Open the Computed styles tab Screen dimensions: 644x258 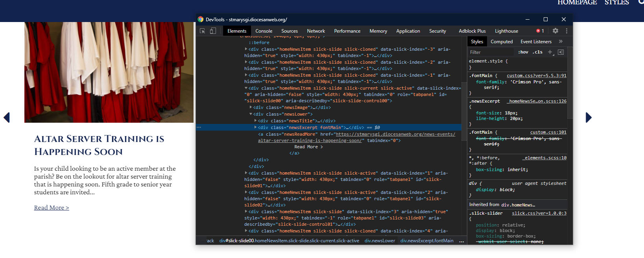pyautogui.click(x=501, y=42)
